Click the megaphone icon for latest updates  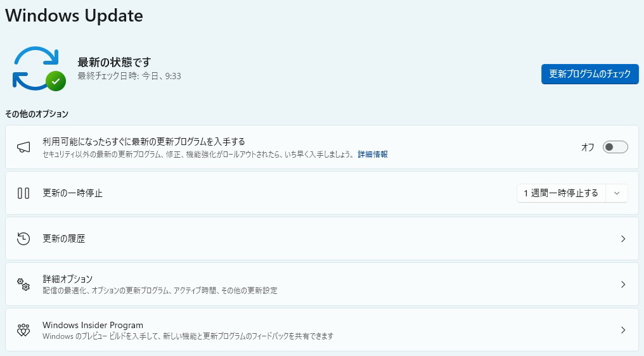23,147
